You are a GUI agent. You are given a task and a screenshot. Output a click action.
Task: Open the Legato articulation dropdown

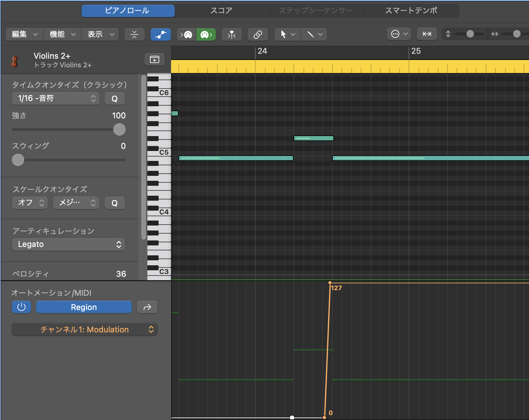click(68, 244)
